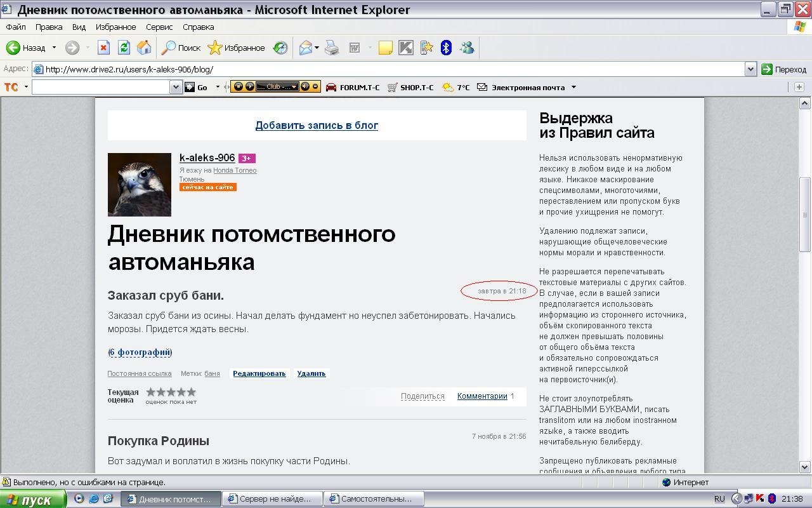812x508 pixels.
Task: Refresh the page using the green arrows icon
Action: (x=124, y=48)
